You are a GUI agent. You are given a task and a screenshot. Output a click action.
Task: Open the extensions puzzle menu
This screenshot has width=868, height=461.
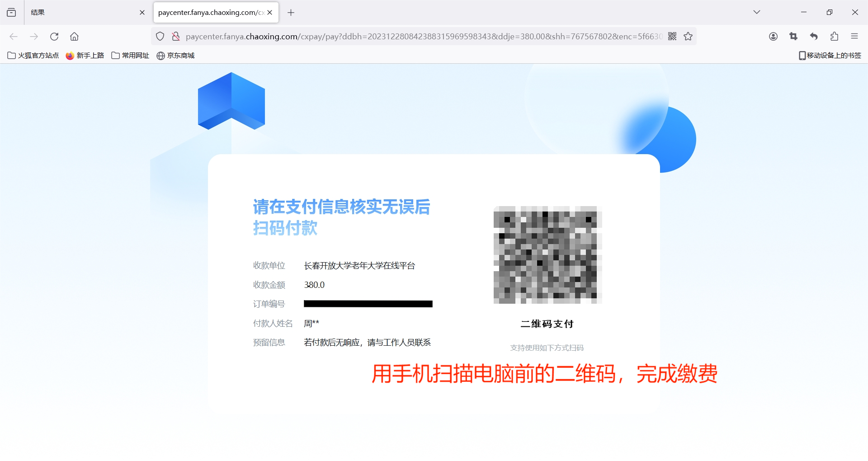pos(834,37)
